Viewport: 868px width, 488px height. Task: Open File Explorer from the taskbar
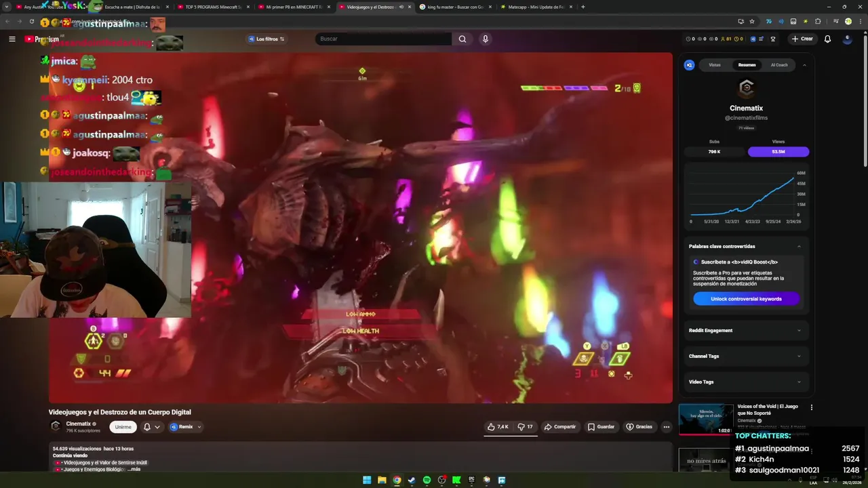tap(382, 480)
